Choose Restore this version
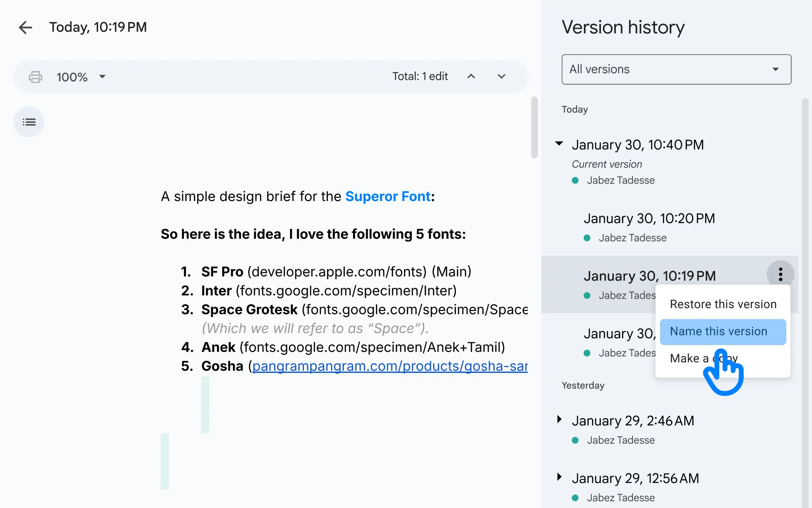Screen dimensions: 812x508 pos(723,304)
